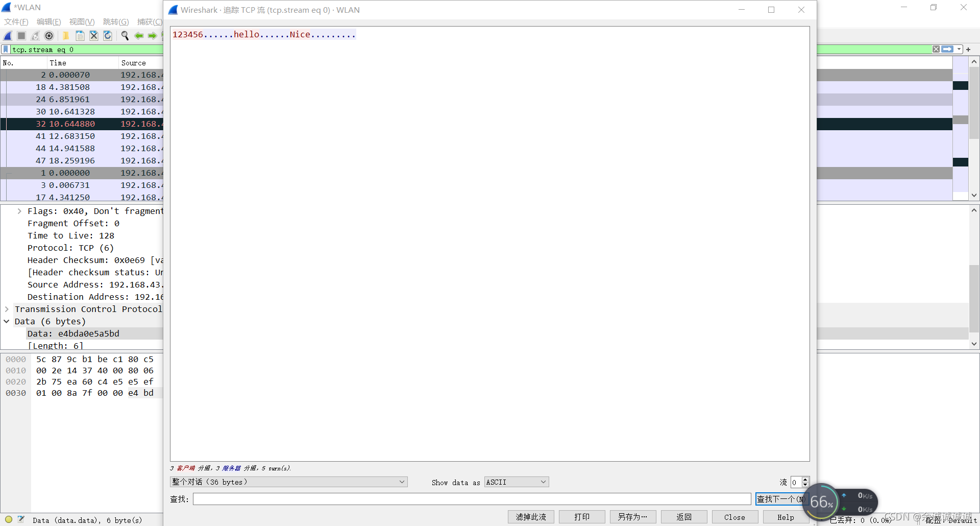This screenshot has width=980, height=526.
Task: Click the 滤掉此流 button
Action: pyautogui.click(x=531, y=517)
